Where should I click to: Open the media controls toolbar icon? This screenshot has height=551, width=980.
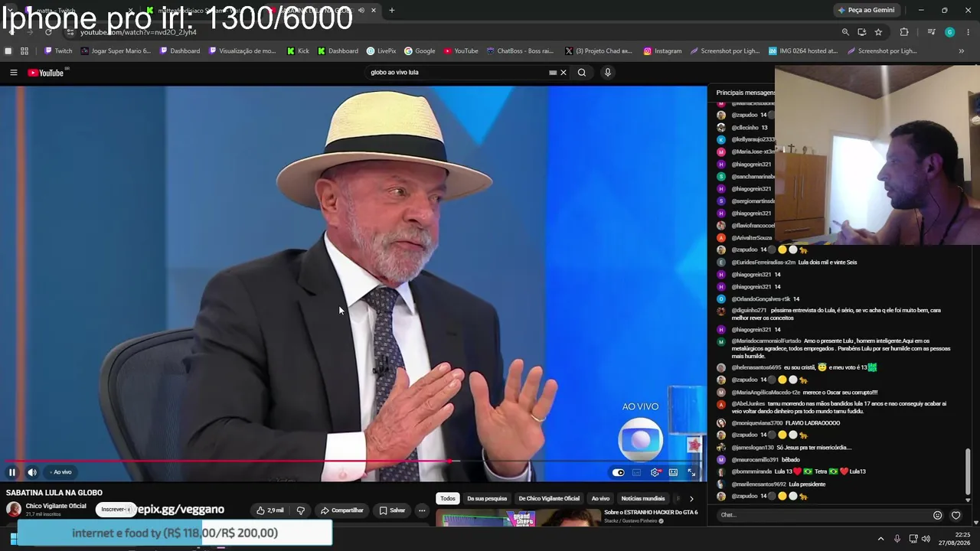[931, 32]
